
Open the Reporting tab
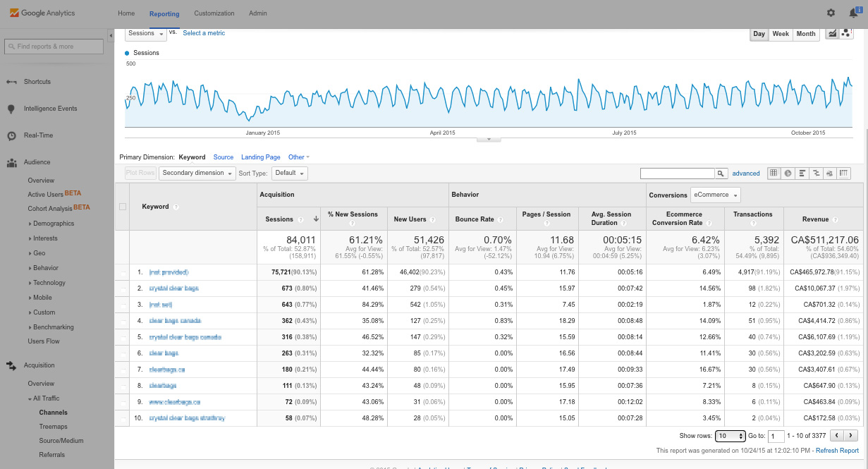click(164, 13)
